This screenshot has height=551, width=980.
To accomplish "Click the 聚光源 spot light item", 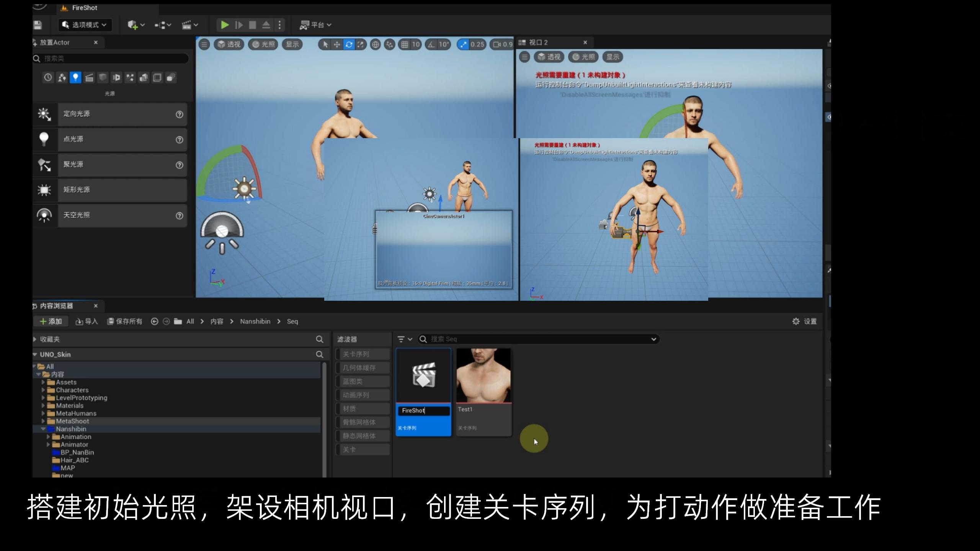I will coord(110,165).
